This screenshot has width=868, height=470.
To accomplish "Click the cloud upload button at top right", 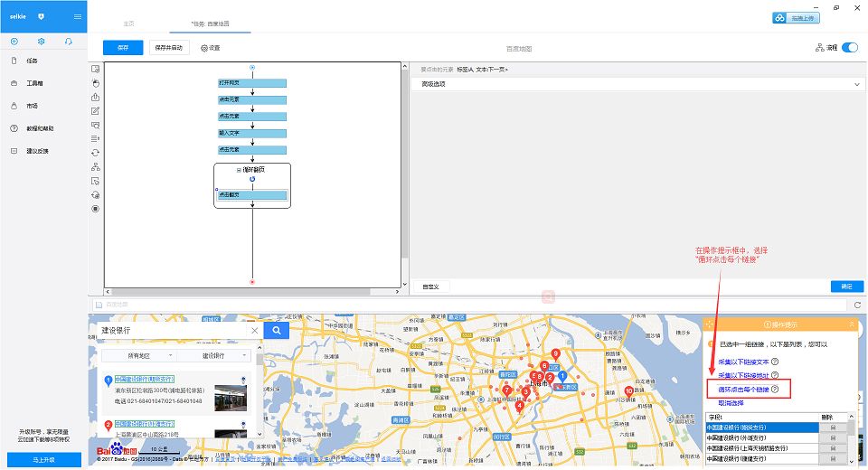I will (796, 18).
